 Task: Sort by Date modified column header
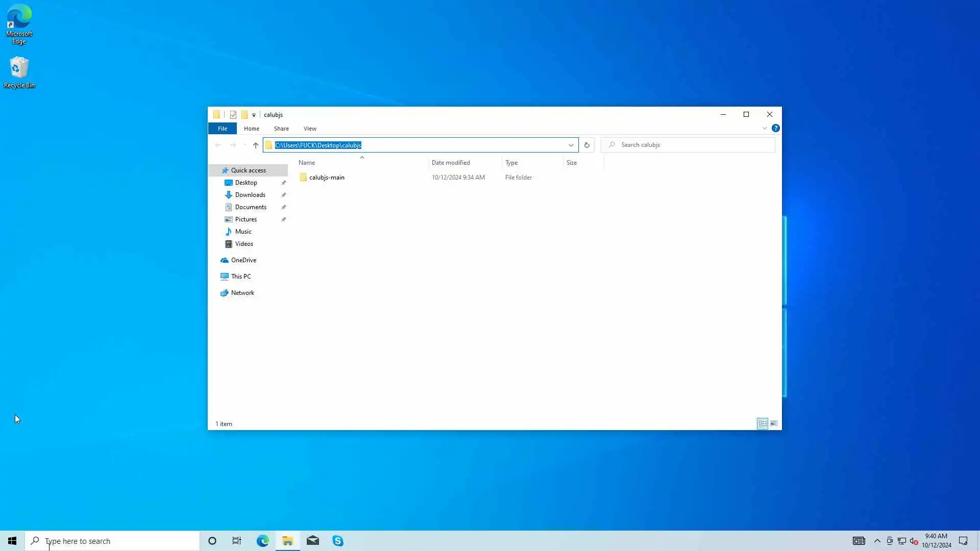[x=451, y=163]
